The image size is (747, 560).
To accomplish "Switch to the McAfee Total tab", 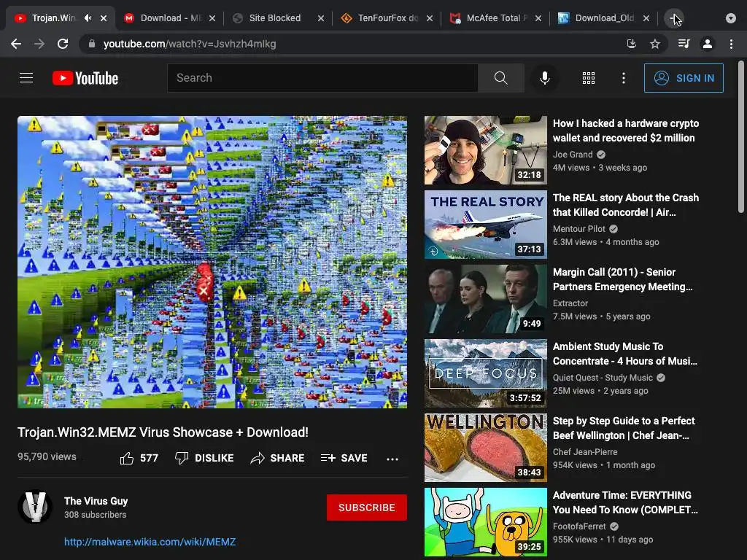I will click(497, 18).
